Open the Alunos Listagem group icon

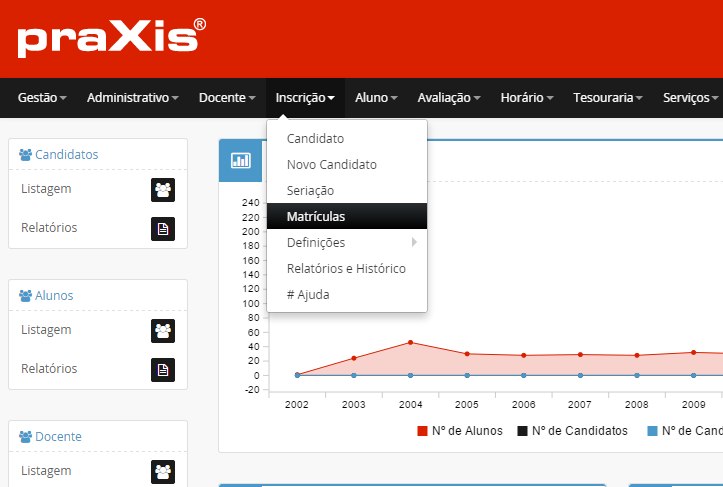(x=163, y=330)
